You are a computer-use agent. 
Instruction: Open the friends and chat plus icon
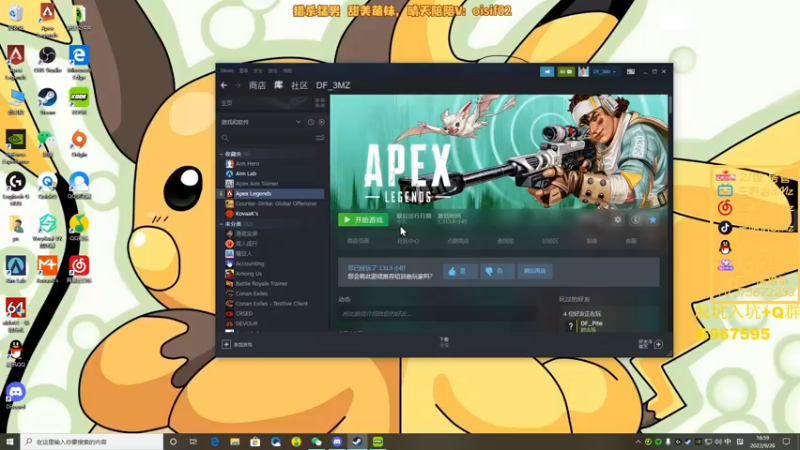click(x=659, y=344)
